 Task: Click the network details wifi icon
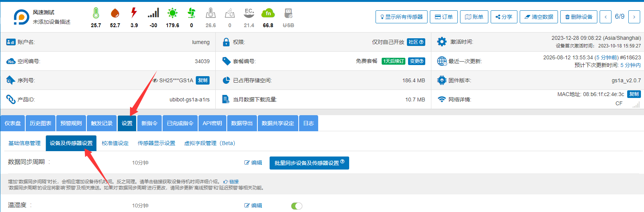tap(442, 99)
